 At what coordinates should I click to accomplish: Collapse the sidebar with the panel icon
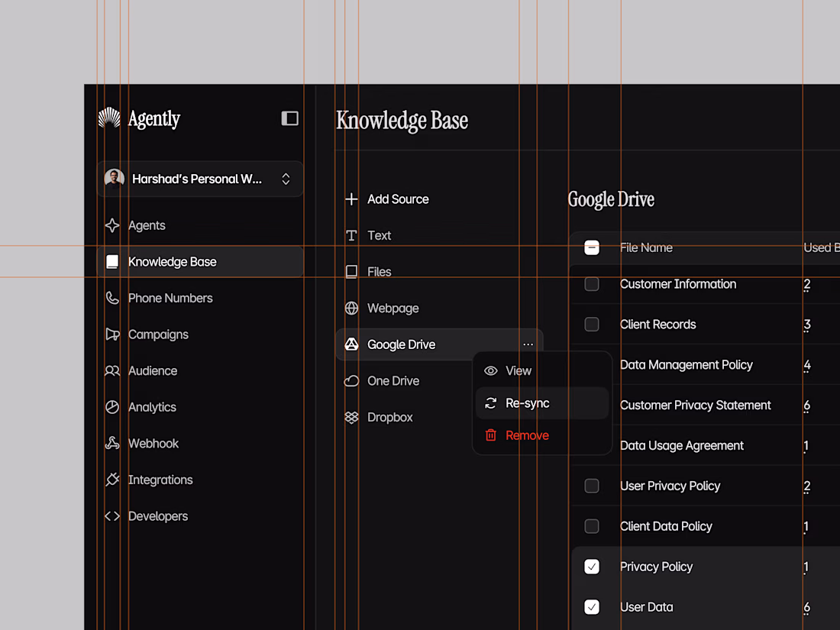pyautogui.click(x=290, y=118)
